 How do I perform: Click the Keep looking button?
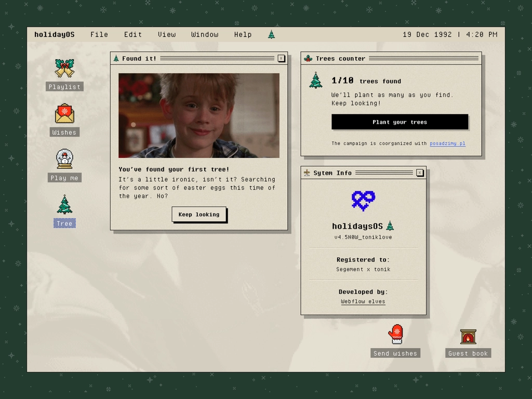(x=199, y=215)
